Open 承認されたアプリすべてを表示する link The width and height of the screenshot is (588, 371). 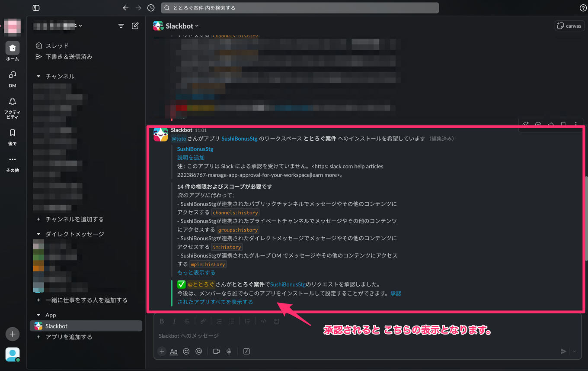215,302
